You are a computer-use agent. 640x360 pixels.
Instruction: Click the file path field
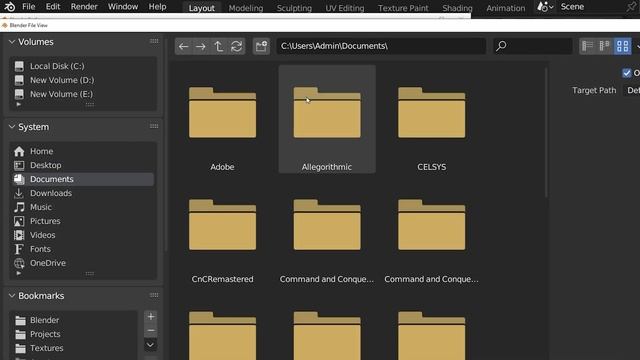click(x=381, y=46)
